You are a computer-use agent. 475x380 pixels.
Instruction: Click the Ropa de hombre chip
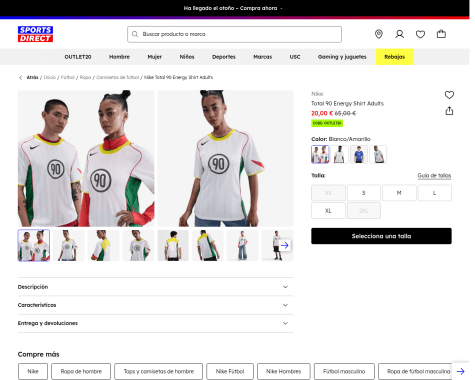(81, 371)
